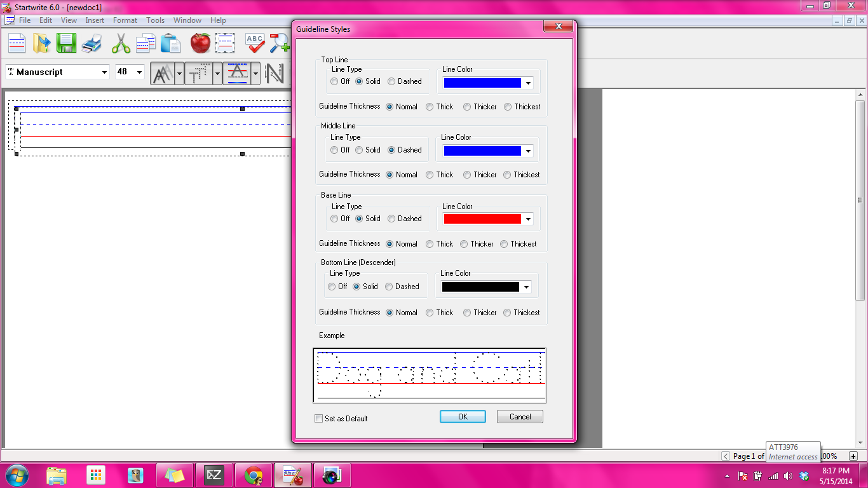
Task: Go to previous page in status bar
Action: click(x=726, y=456)
